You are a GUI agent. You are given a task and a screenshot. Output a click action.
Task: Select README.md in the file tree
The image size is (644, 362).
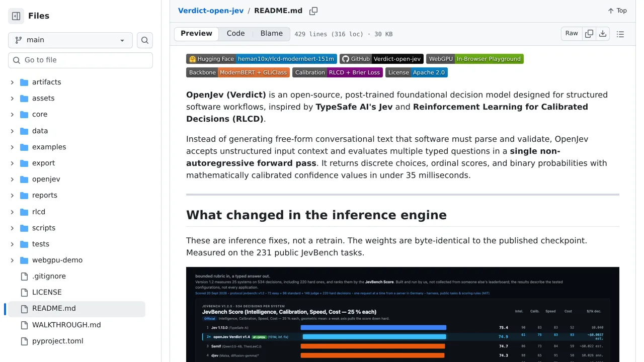click(x=76, y=309)
